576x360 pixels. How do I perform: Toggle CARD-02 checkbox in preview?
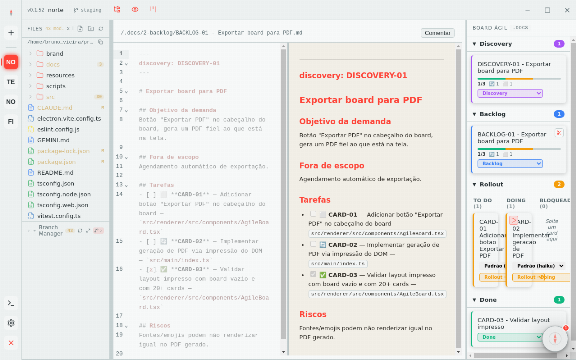click(x=313, y=244)
